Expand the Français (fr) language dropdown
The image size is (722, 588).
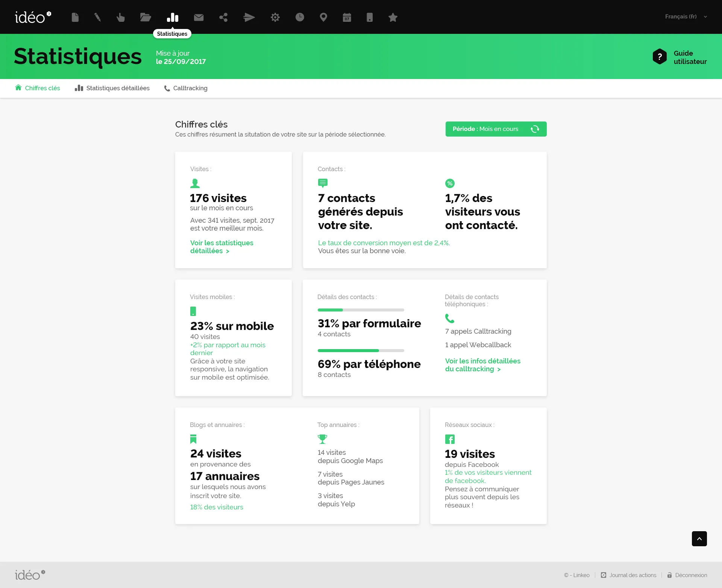tap(686, 17)
